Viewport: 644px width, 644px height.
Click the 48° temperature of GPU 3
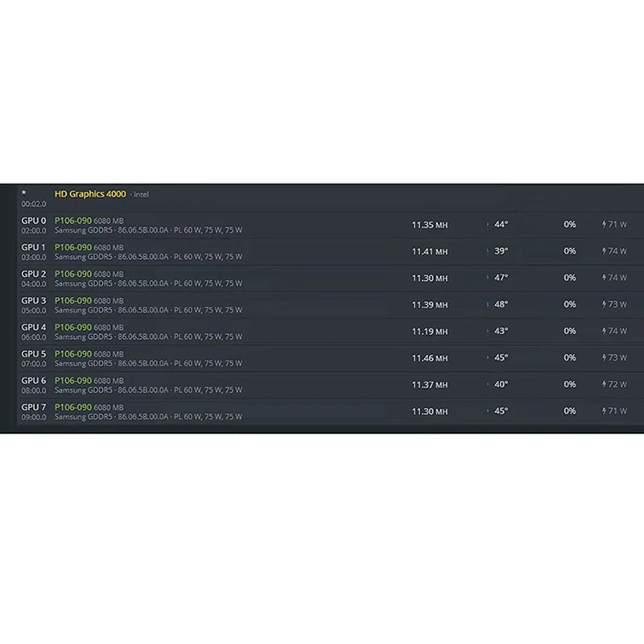click(501, 304)
